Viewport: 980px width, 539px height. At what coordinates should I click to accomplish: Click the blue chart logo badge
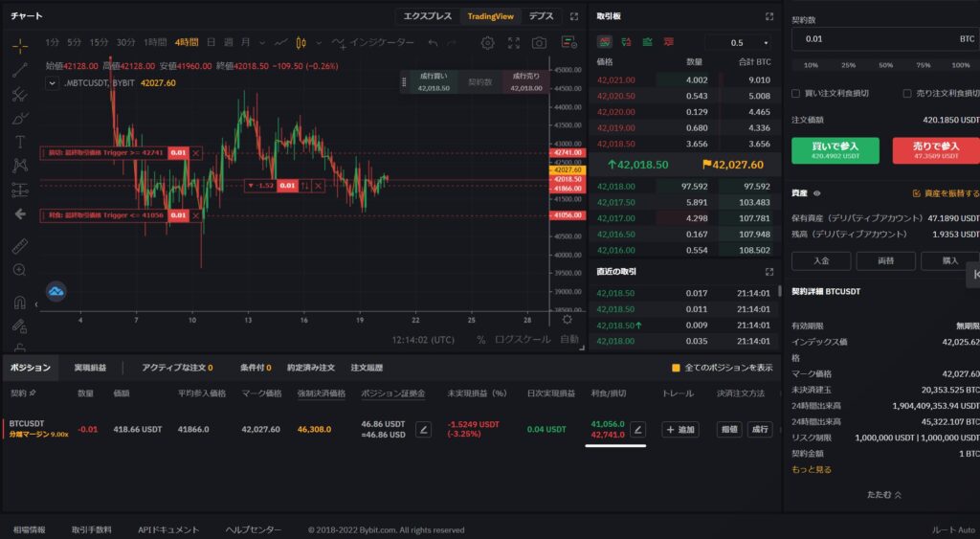pos(56,291)
